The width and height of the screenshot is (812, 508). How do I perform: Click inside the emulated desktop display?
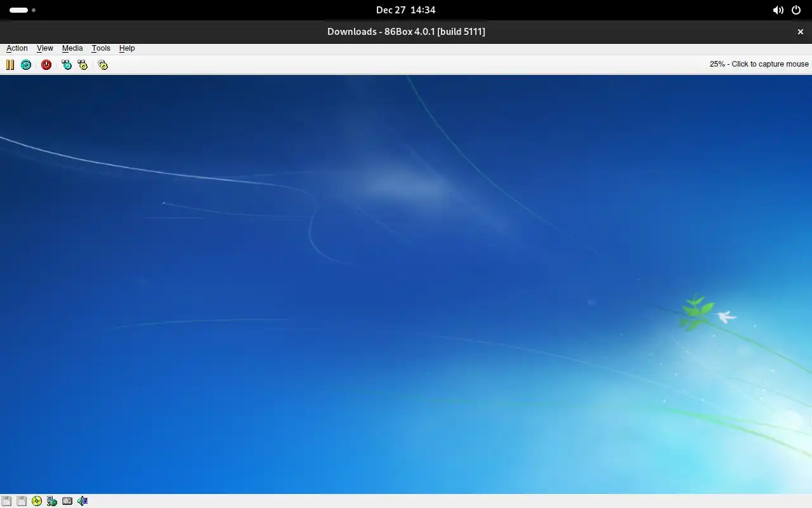(406, 284)
